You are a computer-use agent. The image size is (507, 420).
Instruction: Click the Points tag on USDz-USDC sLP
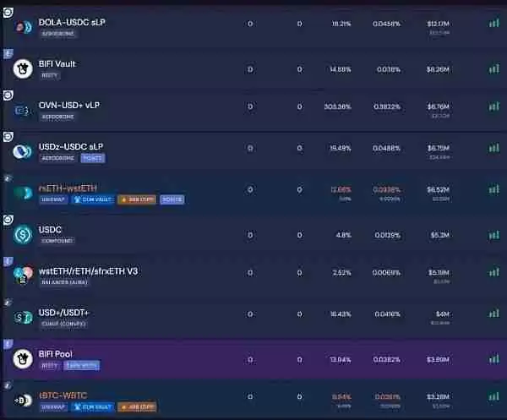click(93, 158)
